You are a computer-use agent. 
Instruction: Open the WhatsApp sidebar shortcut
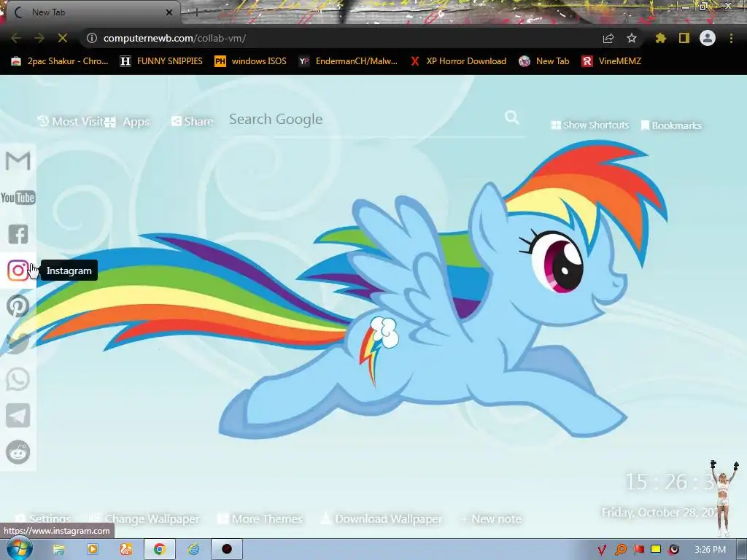pyautogui.click(x=18, y=379)
